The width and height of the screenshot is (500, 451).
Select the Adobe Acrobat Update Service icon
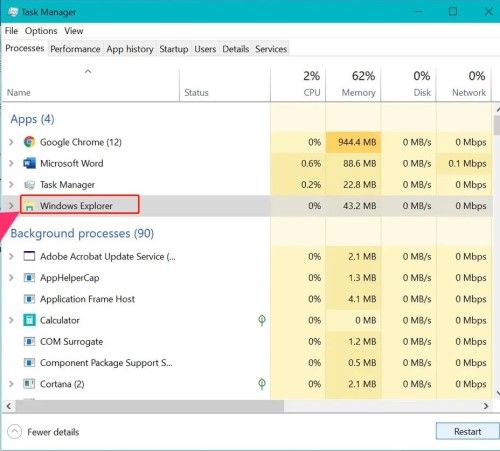29,256
